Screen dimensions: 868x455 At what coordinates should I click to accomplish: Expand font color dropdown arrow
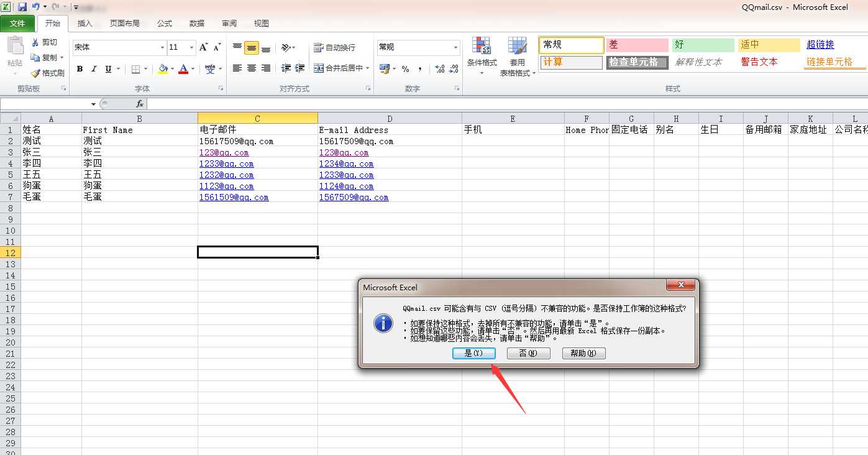(193, 69)
